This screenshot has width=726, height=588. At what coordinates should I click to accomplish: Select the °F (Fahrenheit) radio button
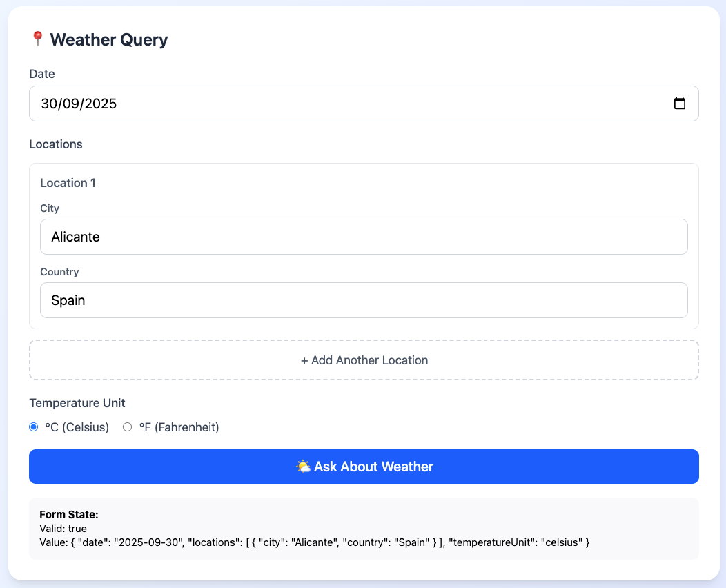(x=128, y=427)
